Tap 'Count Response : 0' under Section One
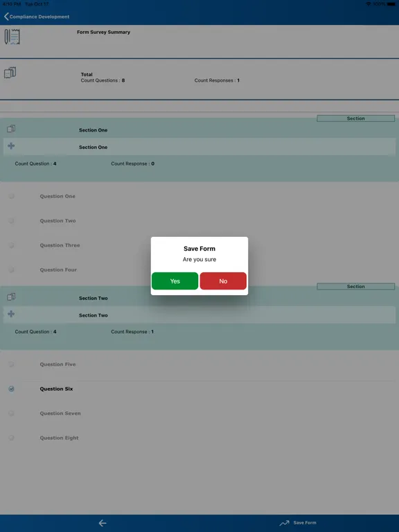 click(133, 163)
